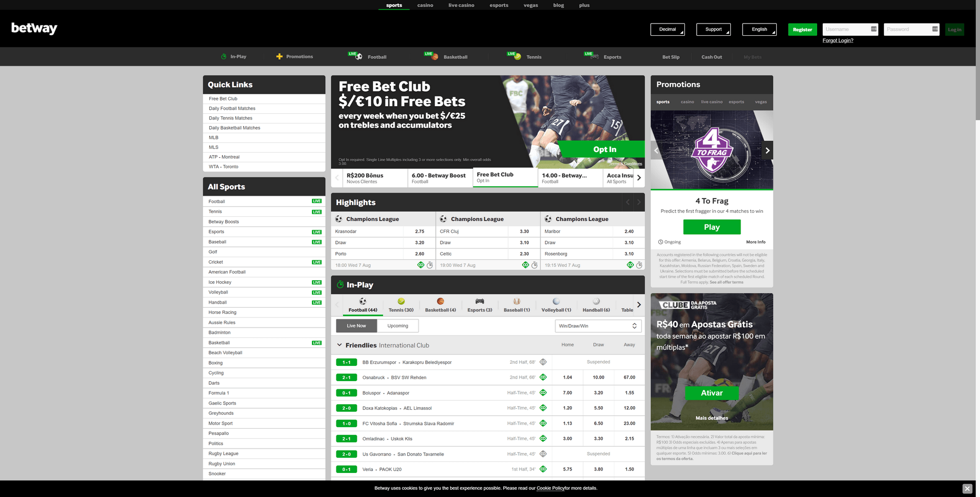Open the Forgot Login? link
The width and height of the screenshot is (980, 497).
tap(838, 41)
